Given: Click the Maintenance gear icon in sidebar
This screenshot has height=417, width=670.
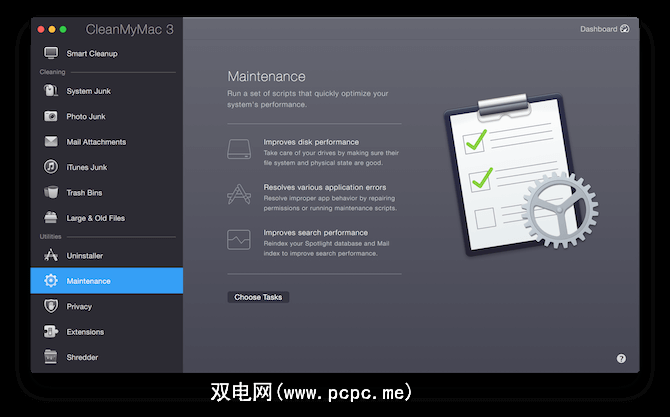Looking at the screenshot, I should point(51,281).
